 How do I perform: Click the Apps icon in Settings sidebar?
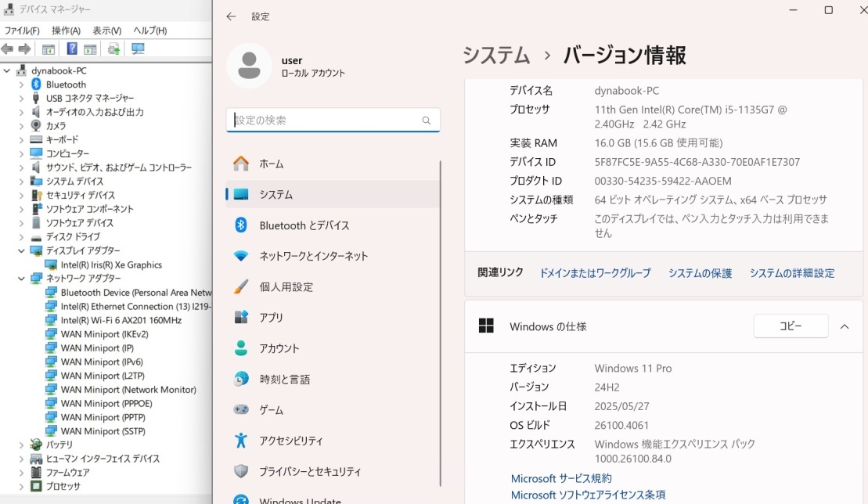point(241,317)
